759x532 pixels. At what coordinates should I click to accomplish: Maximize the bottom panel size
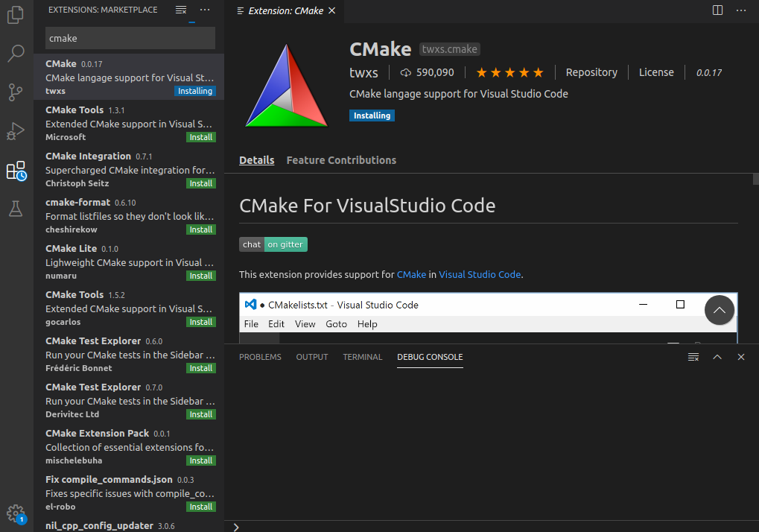(717, 357)
